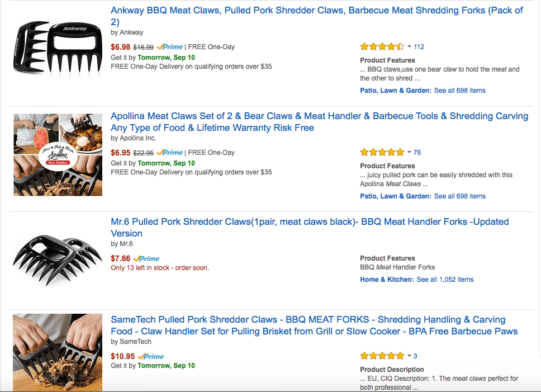Click the Prime badge on Apollina listing
This screenshot has height=392, width=541.
tap(170, 153)
